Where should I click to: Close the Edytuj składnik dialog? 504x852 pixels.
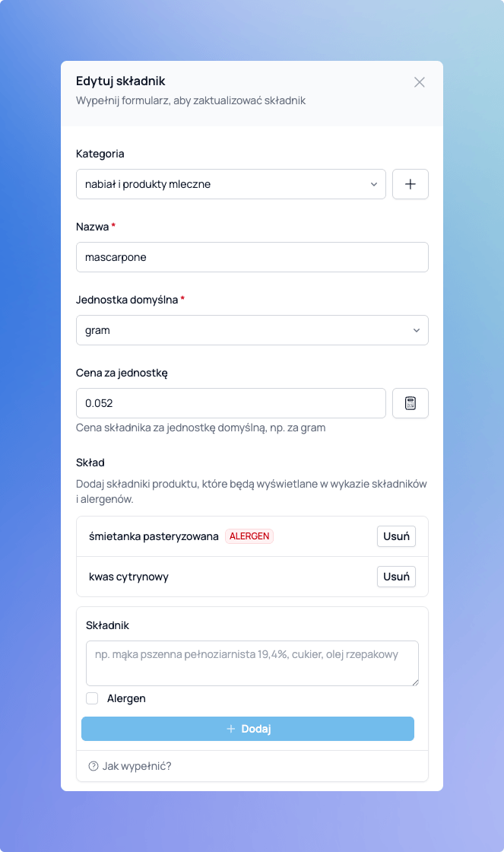pyautogui.click(x=420, y=82)
